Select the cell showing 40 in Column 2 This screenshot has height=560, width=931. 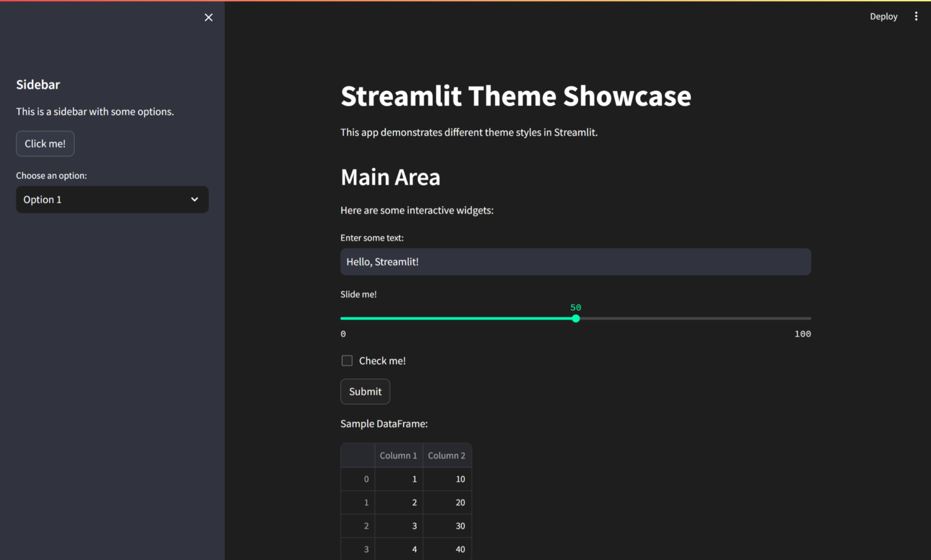point(447,549)
